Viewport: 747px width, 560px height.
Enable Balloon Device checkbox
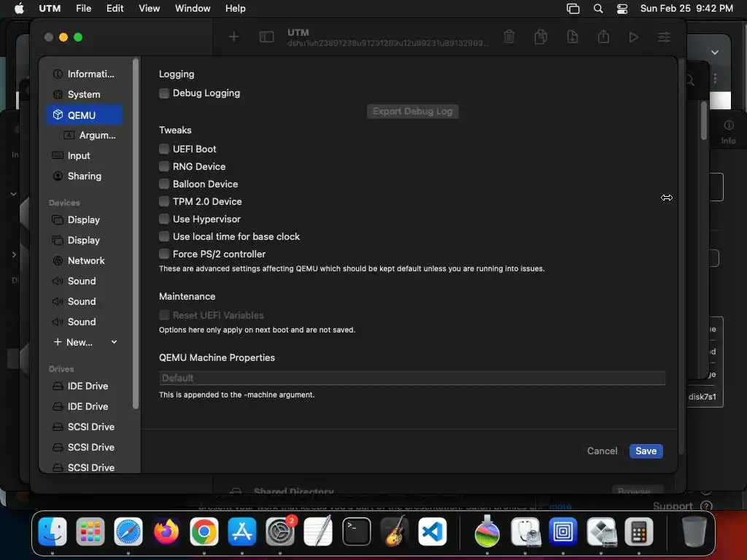point(164,184)
